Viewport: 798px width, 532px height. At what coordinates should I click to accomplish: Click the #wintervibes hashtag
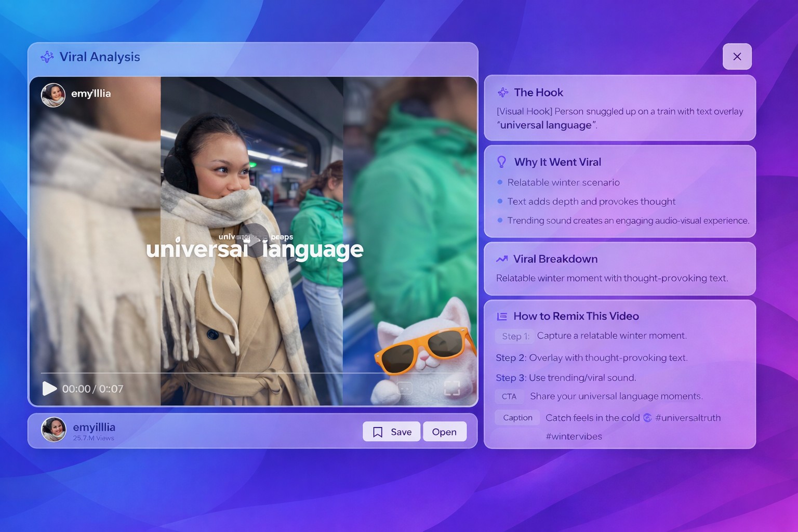pyautogui.click(x=574, y=436)
